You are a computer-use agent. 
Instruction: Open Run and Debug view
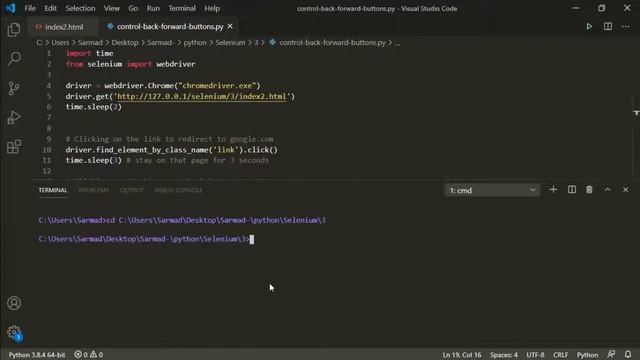(x=14, y=117)
